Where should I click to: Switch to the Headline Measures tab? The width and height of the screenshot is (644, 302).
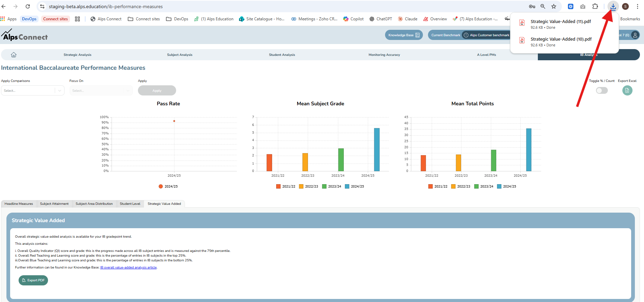point(19,204)
